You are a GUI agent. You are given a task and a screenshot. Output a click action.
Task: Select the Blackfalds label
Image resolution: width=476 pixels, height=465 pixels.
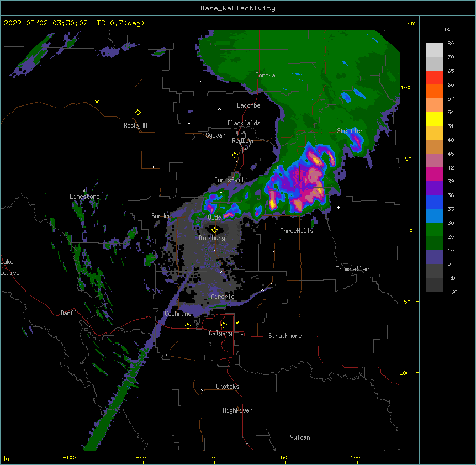[x=244, y=123]
